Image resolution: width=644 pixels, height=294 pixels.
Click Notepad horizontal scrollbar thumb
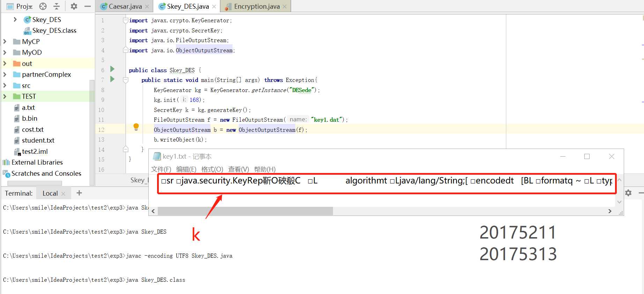tap(245, 211)
